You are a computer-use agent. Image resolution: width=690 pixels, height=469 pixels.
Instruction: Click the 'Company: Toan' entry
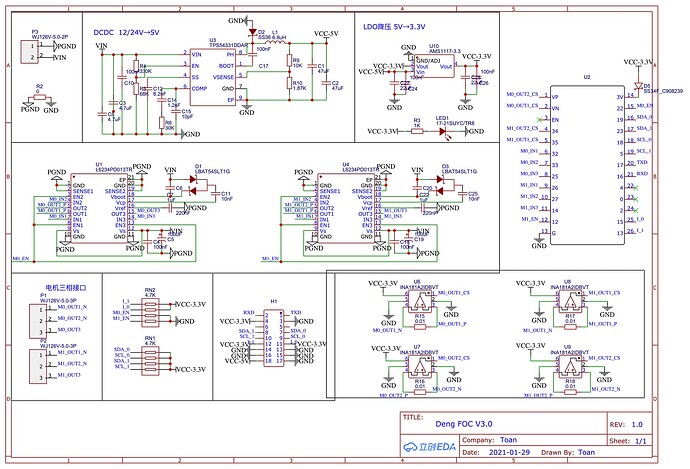tap(489, 440)
